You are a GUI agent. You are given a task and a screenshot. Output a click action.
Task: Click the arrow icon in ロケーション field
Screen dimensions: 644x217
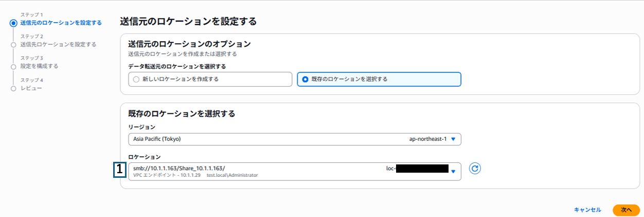[453, 172]
